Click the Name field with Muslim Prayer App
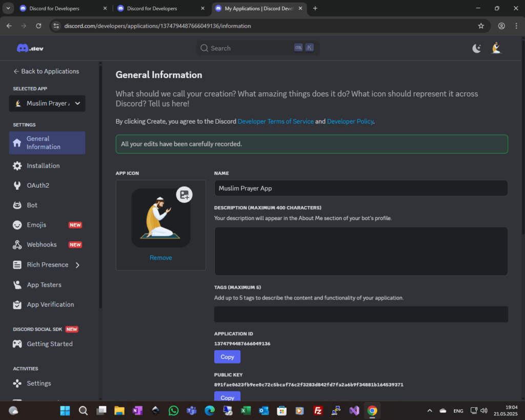The image size is (525, 420). (361, 188)
